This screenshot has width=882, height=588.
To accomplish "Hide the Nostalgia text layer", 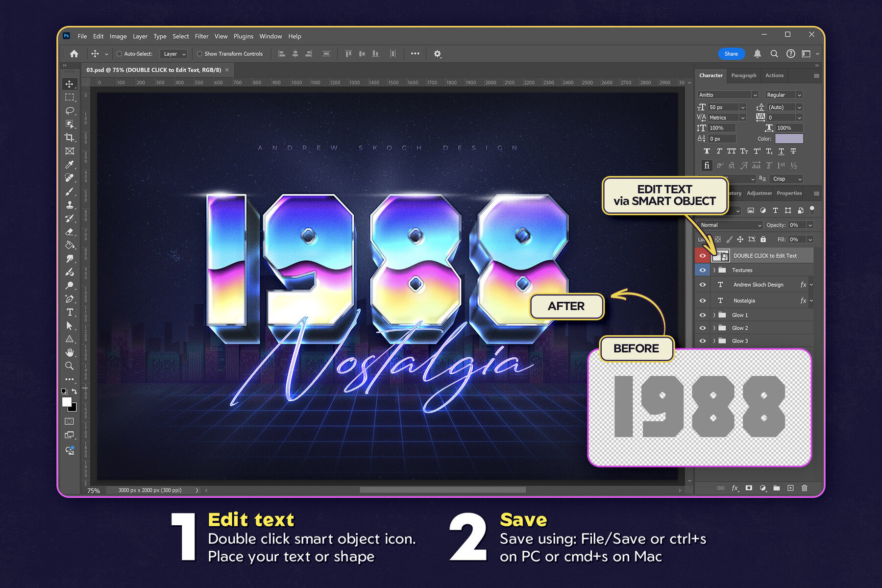I will 703,300.
